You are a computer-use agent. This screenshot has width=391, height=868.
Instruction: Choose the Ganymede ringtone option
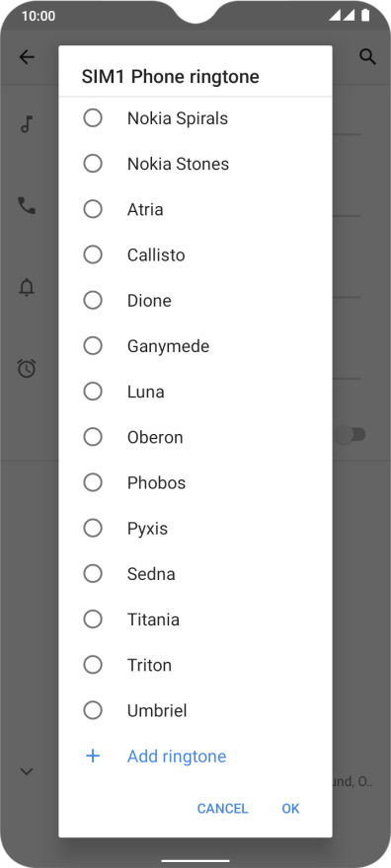coord(195,346)
